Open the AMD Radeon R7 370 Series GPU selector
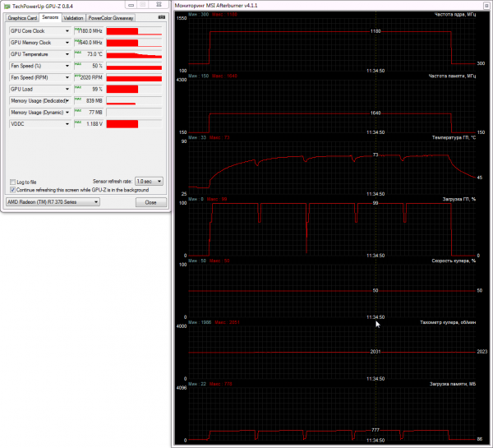Viewport: 493px width, 448px height. pyautogui.click(x=53, y=202)
